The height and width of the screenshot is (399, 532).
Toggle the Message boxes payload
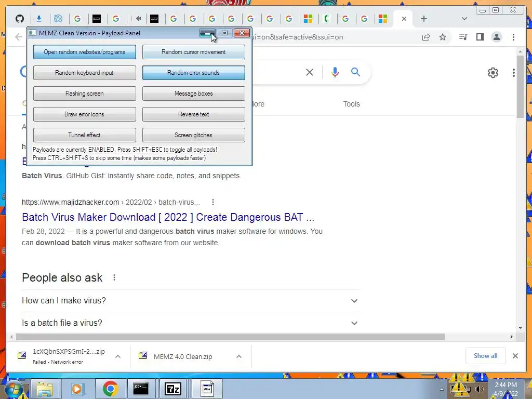[x=193, y=94]
